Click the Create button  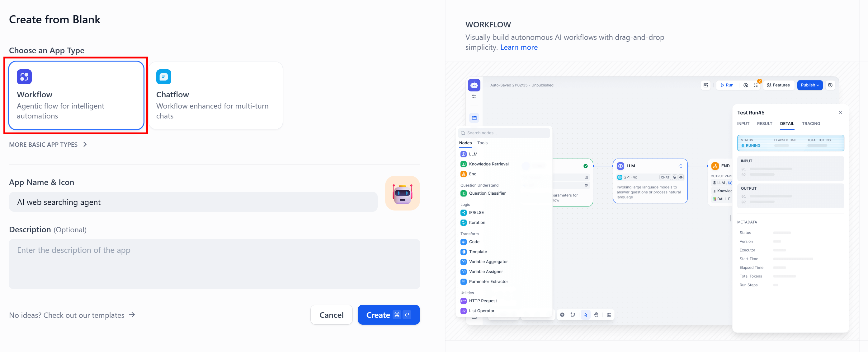(x=389, y=315)
